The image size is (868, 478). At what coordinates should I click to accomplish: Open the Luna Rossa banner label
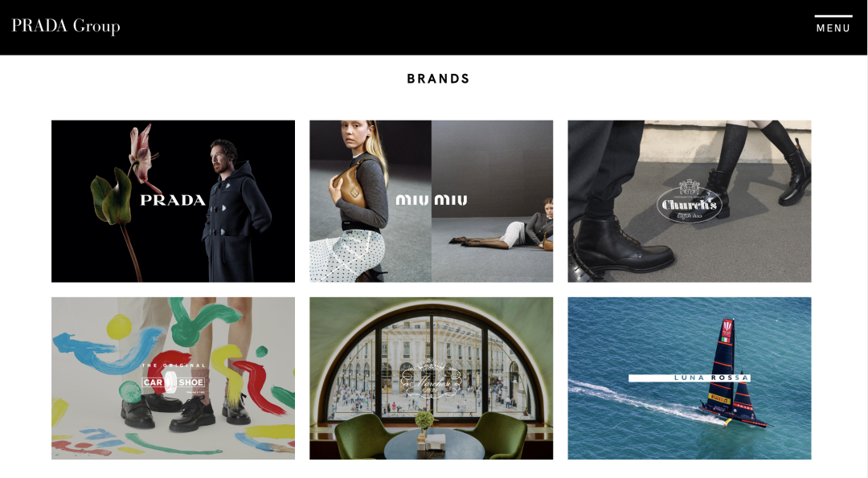click(x=690, y=378)
